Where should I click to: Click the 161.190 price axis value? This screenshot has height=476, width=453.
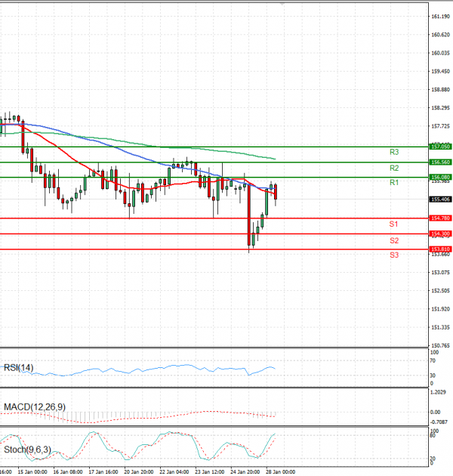[441, 17]
